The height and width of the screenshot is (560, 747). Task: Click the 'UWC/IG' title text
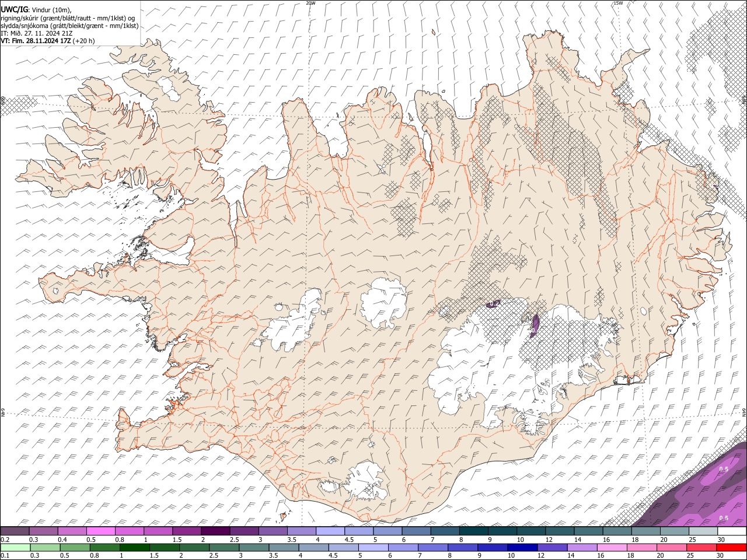[x=14, y=9]
